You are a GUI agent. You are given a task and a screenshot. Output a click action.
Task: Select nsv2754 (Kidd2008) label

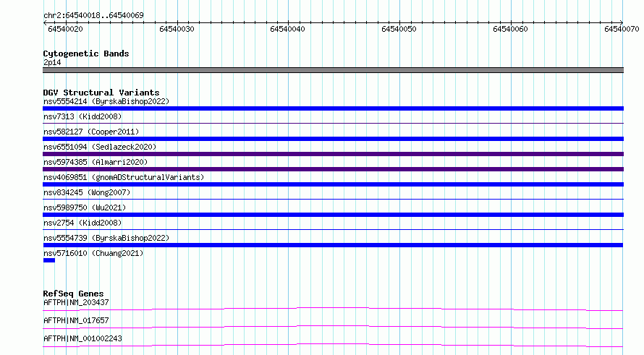click(x=82, y=223)
